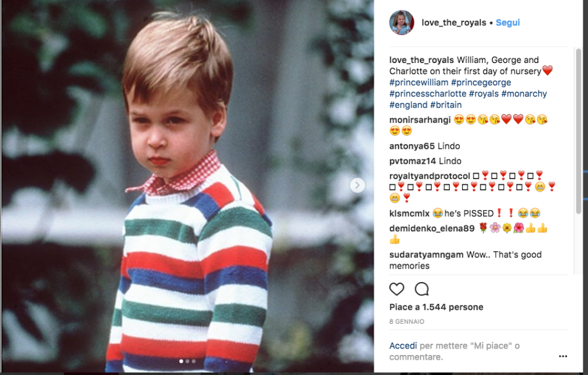Follow account via Segui button
588x375 pixels.
click(508, 22)
